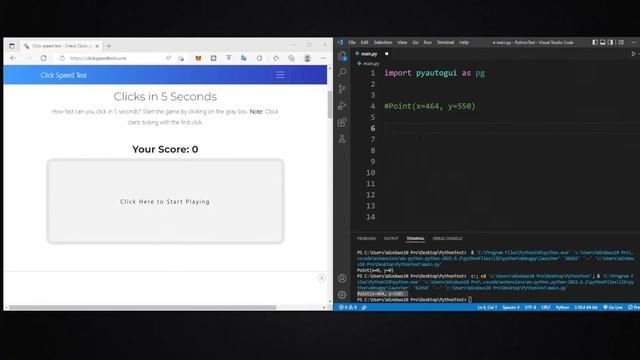Open the Testing flask icon view
The height and width of the screenshot is (360, 640).
pyautogui.click(x=342, y=139)
